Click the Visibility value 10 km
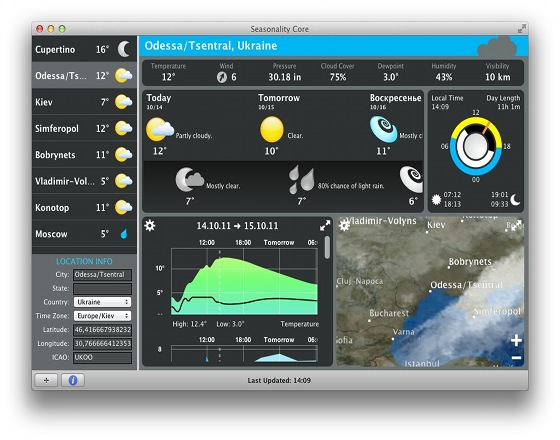This screenshot has height=440, width=560. [x=498, y=77]
